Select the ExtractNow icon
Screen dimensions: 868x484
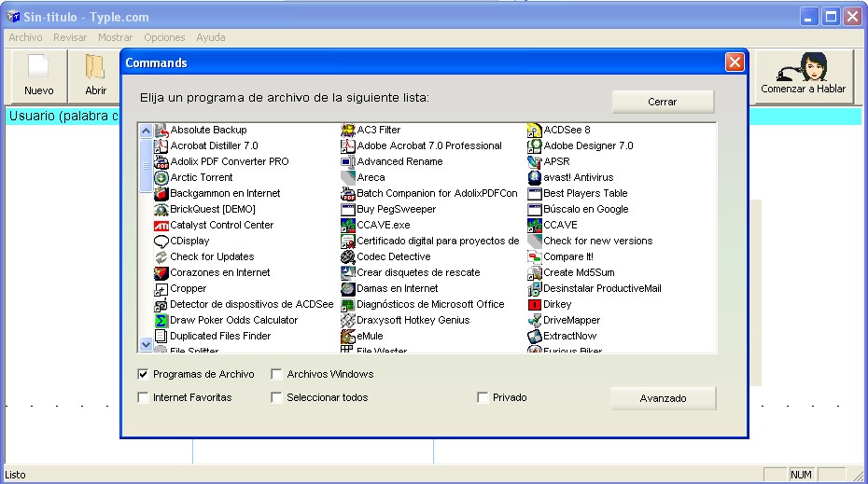tap(534, 337)
